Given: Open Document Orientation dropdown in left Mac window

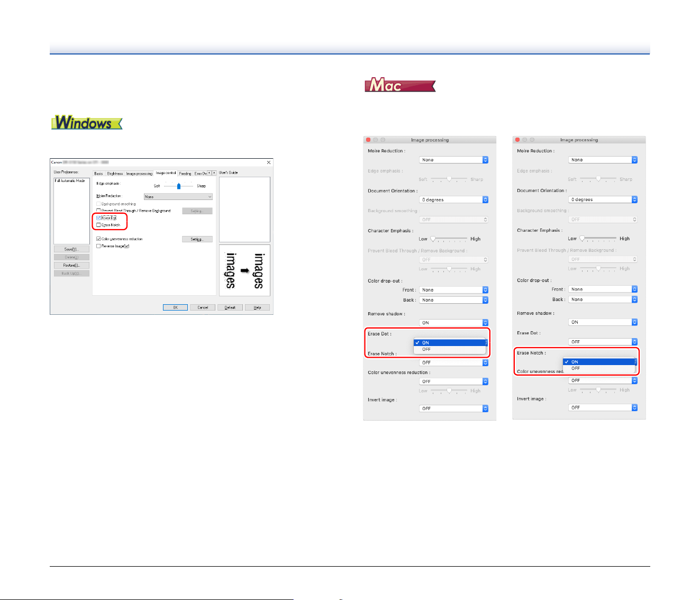Looking at the screenshot, I should tap(454, 200).
